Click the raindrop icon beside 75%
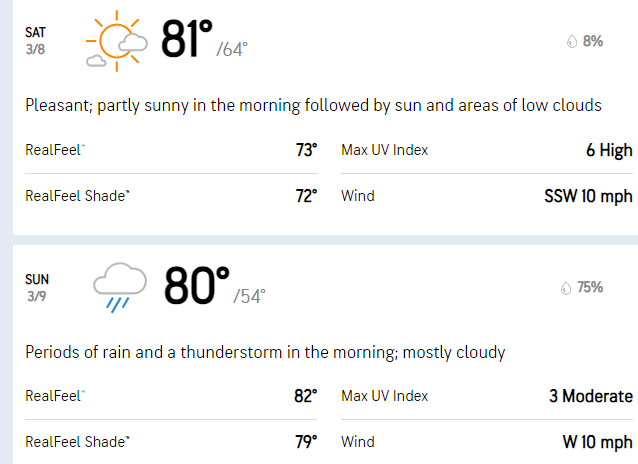Image resolution: width=638 pixels, height=464 pixels. point(566,288)
